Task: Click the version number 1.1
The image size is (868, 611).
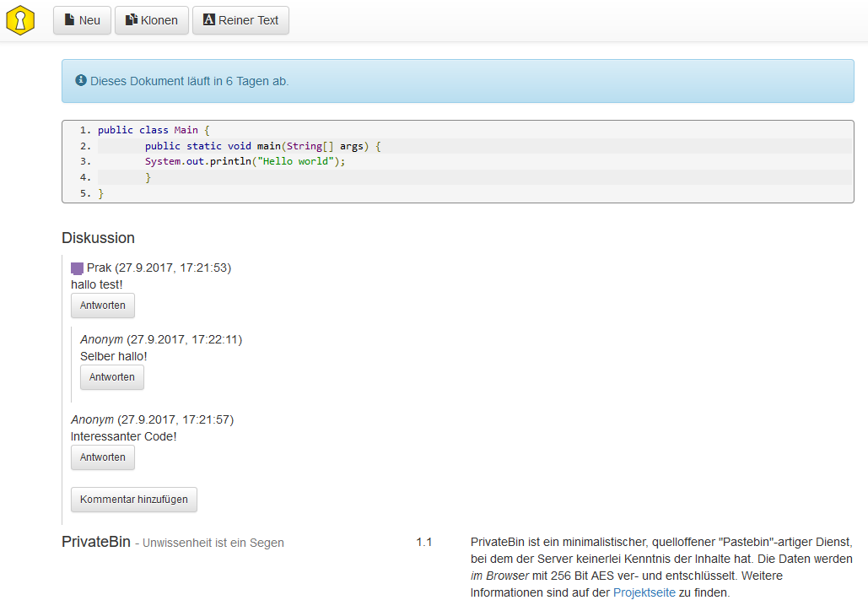Action: pos(423,542)
